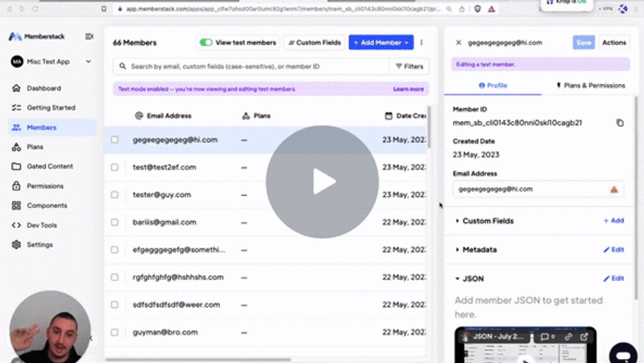Sort by Email Address column header
This screenshot has width=644, height=363.
[164, 116]
